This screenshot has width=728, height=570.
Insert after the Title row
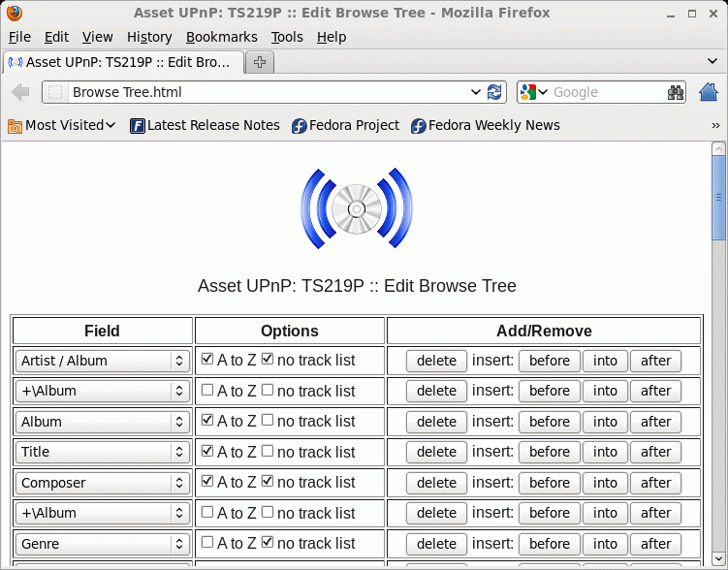pyautogui.click(x=655, y=452)
